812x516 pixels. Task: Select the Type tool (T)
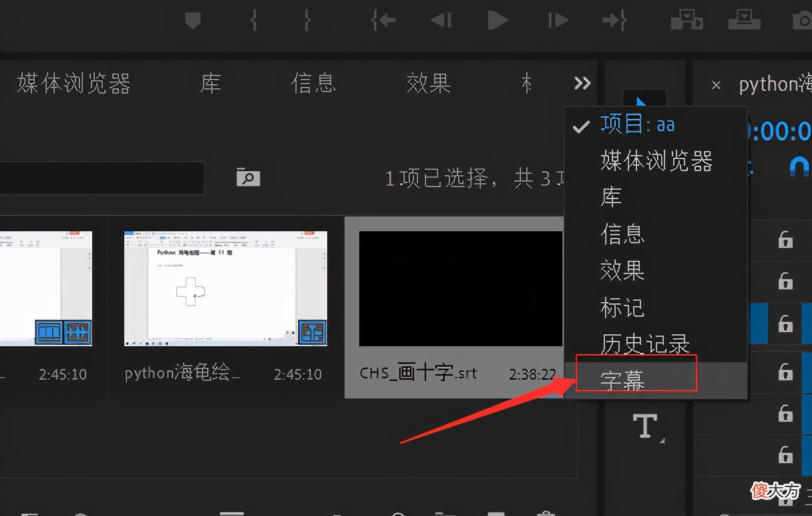pyautogui.click(x=645, y=426)
